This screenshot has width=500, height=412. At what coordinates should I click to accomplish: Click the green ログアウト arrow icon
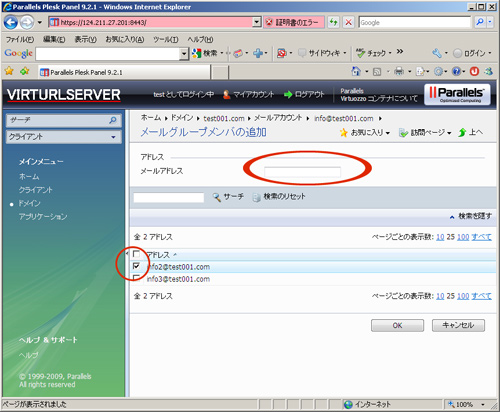tap(288, 95)
